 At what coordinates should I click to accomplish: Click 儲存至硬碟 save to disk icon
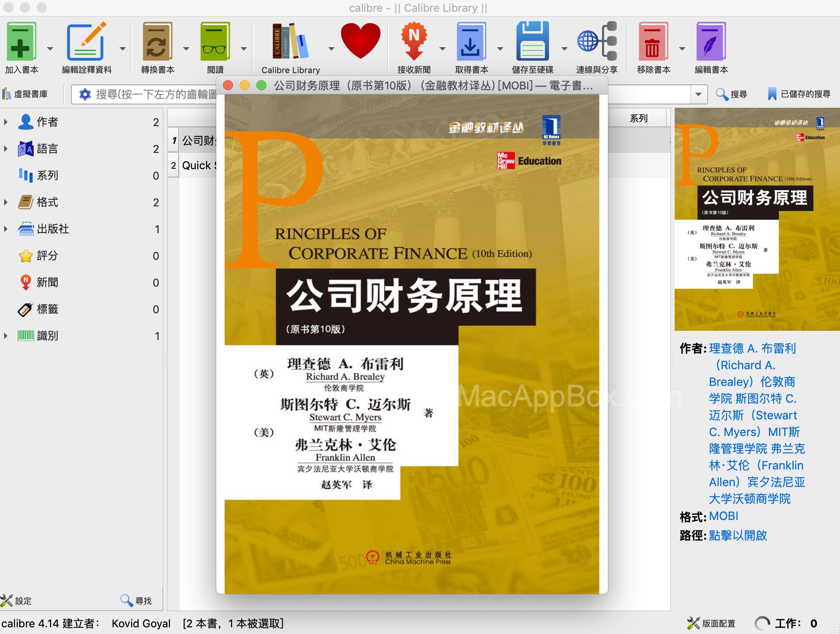[532, 42]
